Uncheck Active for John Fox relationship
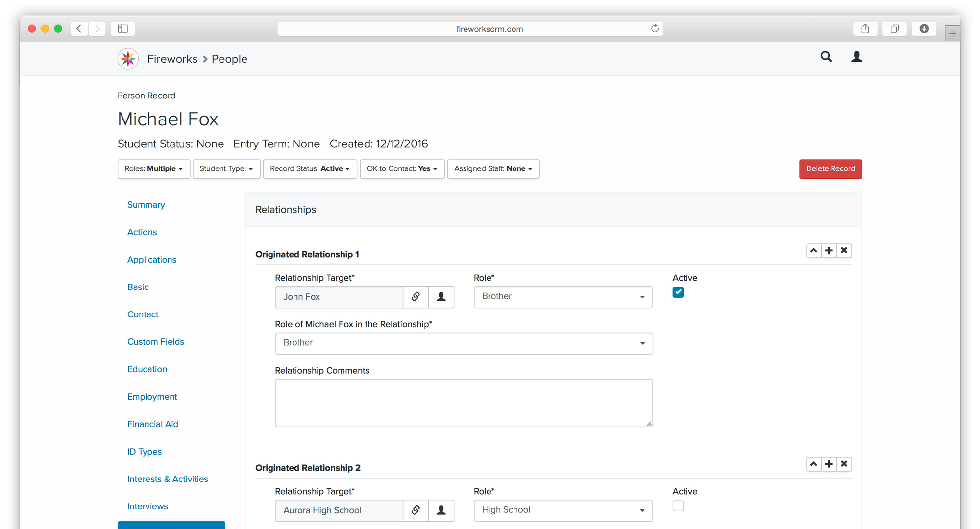 678,292
